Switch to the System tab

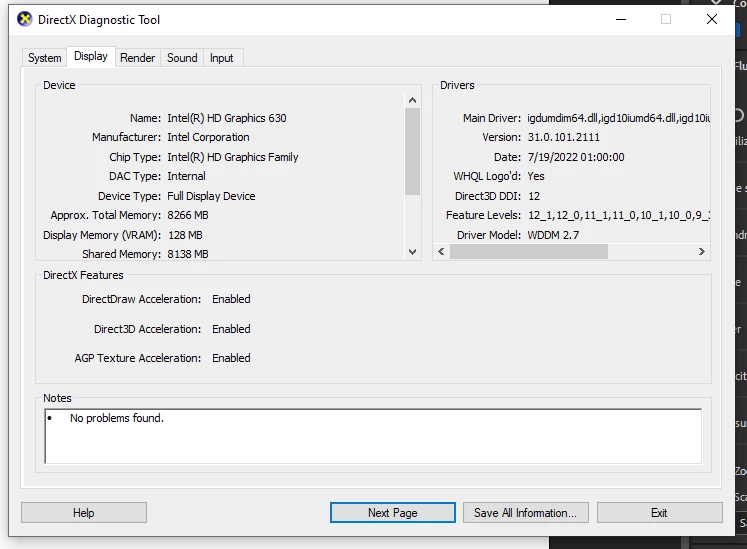[45, 58]
